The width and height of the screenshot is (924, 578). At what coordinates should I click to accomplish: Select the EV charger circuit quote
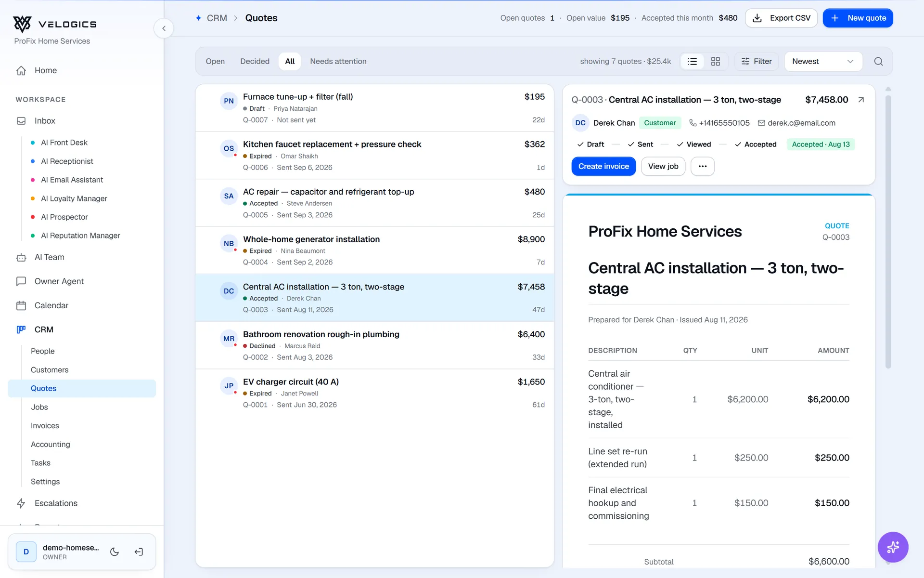coord(374,393)
